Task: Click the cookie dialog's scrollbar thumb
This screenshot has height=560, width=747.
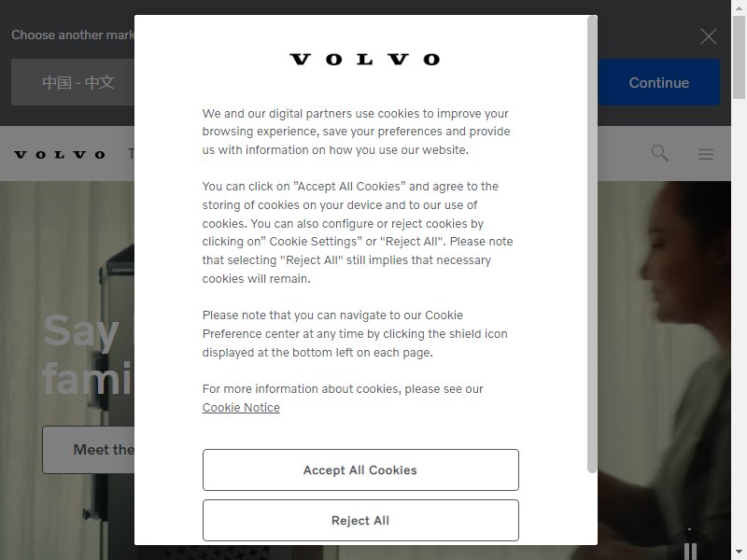Action: (592, 244)
